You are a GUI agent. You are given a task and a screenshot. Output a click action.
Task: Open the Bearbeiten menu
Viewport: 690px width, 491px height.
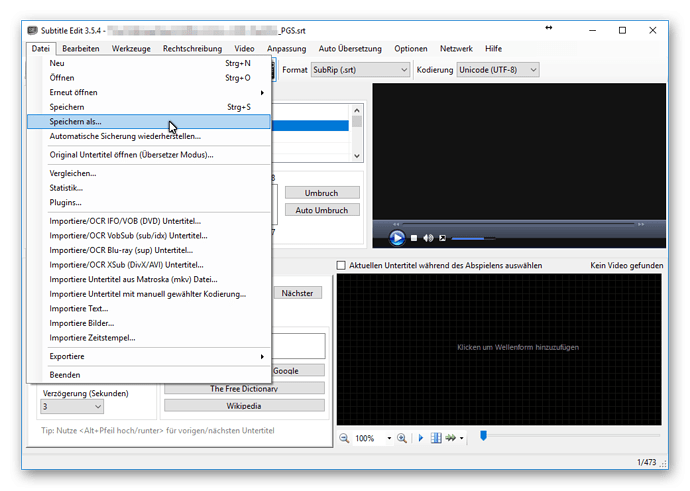[x=81, y=48]
